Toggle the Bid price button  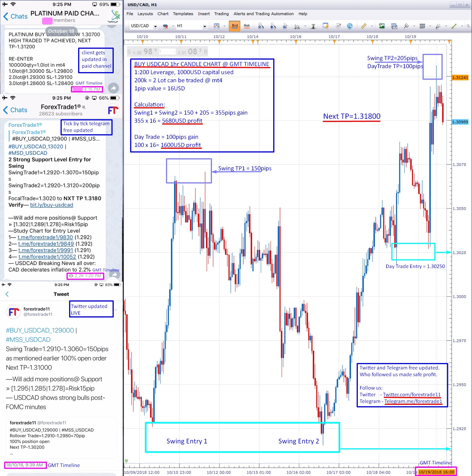[235, 26]
